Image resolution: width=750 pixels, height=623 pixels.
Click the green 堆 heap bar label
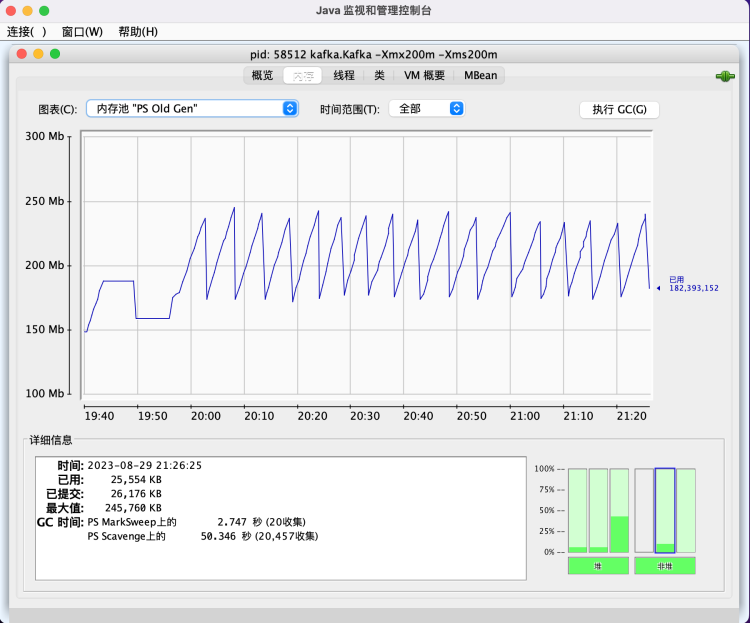598,566
